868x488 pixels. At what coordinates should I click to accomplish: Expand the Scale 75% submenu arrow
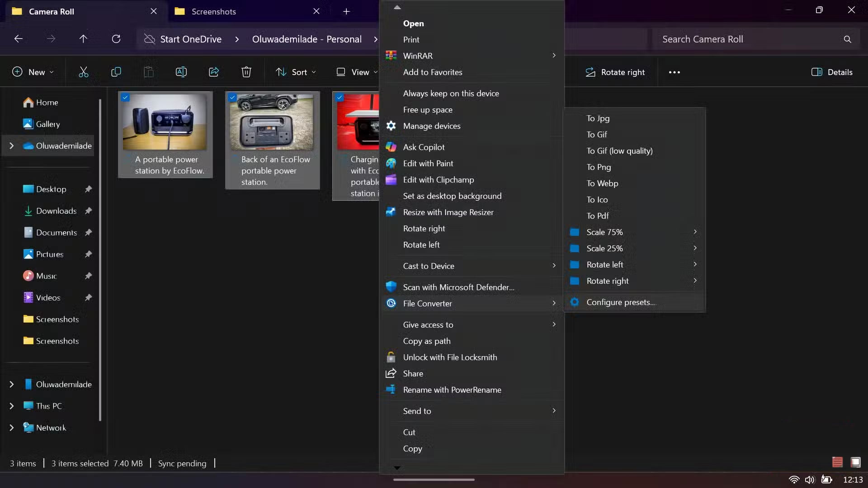(695, 232)
